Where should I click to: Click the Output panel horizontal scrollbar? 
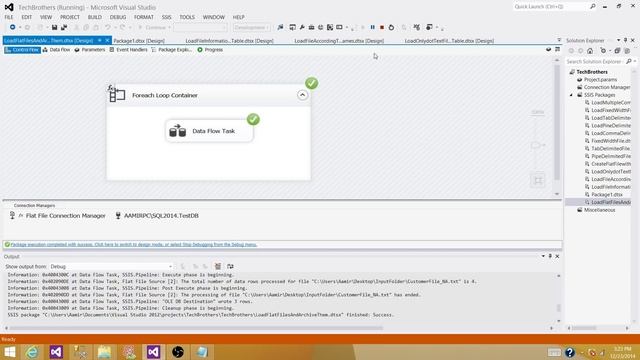pyautogui.click(x=196, y=328)
